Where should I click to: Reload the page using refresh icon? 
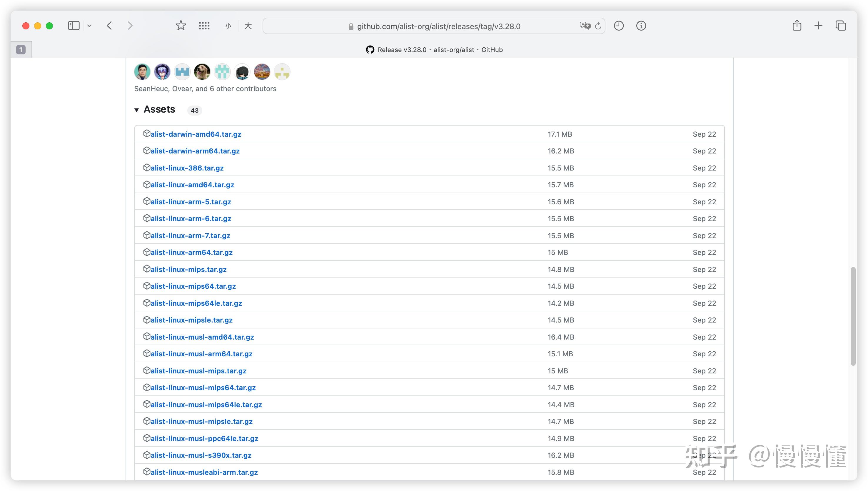click(x=598, y=26)
